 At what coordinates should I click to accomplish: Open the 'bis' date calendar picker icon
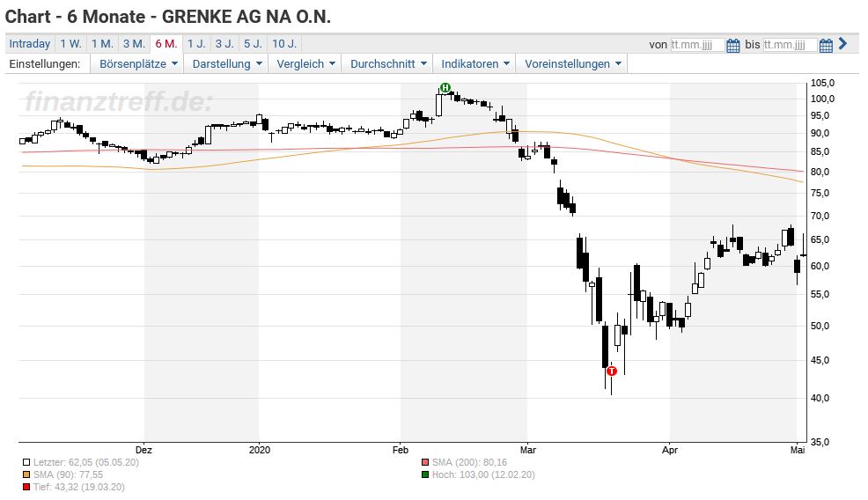pyautogui.click(x=826, y=45)
